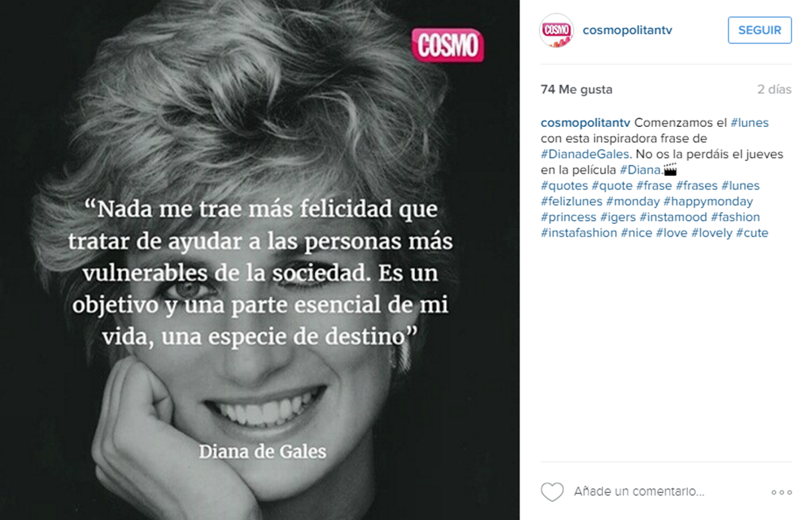Open the #felizlunes hashtag

[x=571, y=201]
